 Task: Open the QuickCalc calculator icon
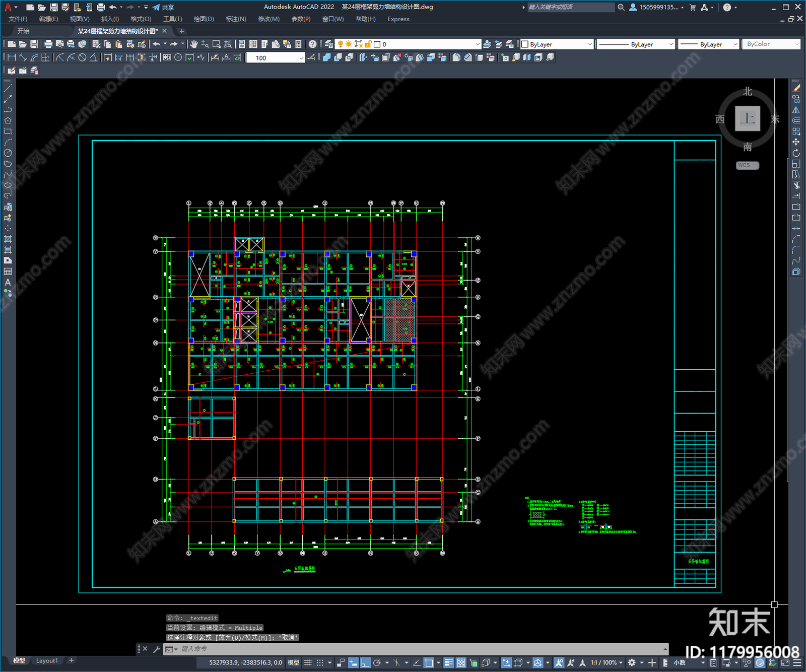pyautogui.click(x=299, y=44)
